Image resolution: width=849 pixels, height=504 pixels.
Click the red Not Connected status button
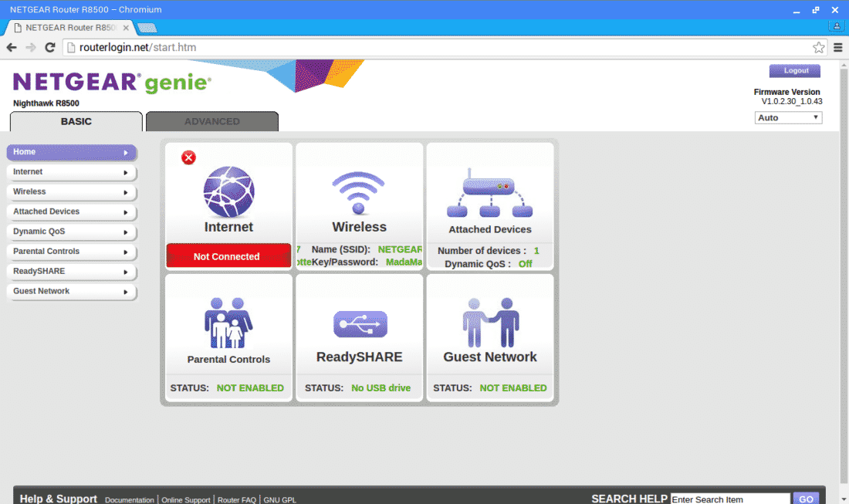pyautogui.click(x=228, y=255)
